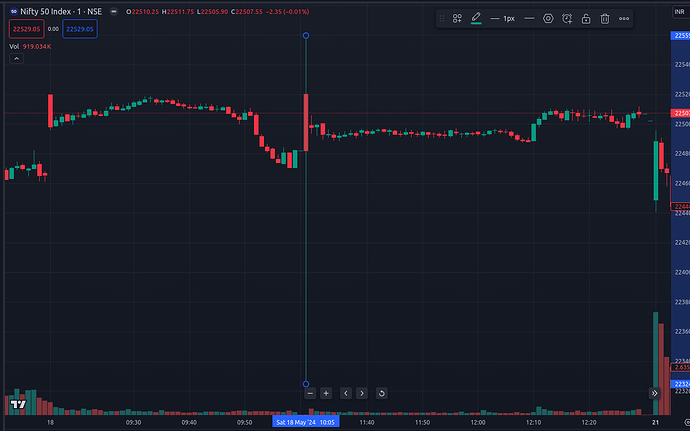Open the INR currency selector

679,12
